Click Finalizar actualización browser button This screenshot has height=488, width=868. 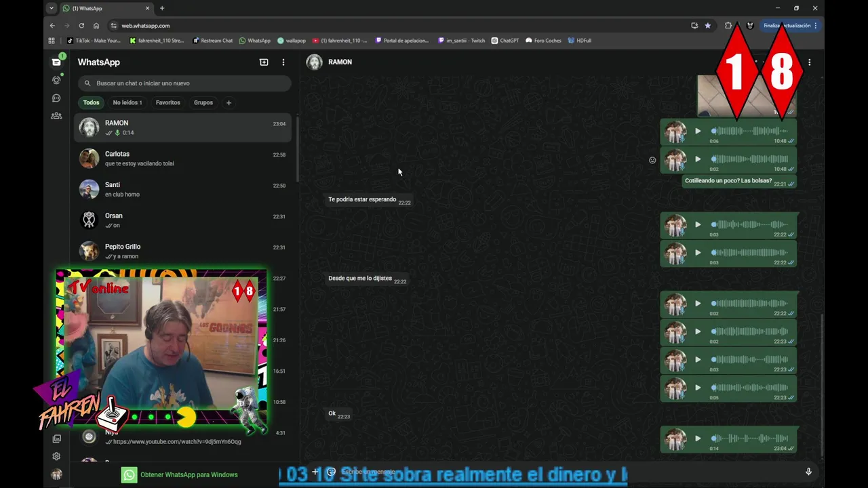[790, 26]
